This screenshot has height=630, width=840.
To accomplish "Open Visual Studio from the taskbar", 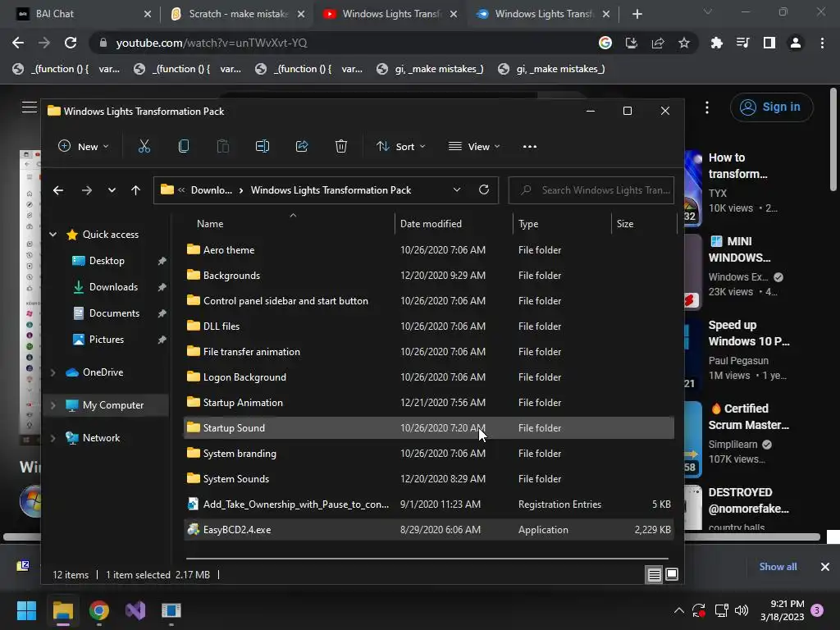I will 135,610.
